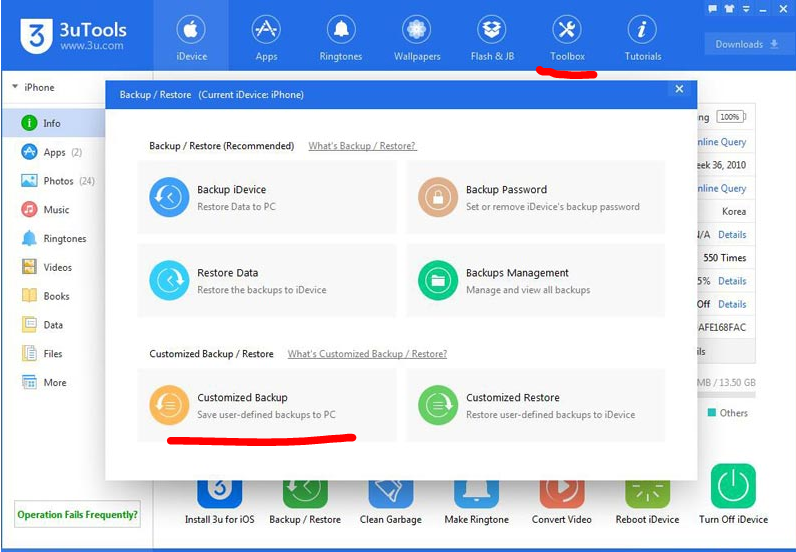This screenshot has width=796, height=552.
Task: Click the Details link beside 5%
Action: coord(732,281)
